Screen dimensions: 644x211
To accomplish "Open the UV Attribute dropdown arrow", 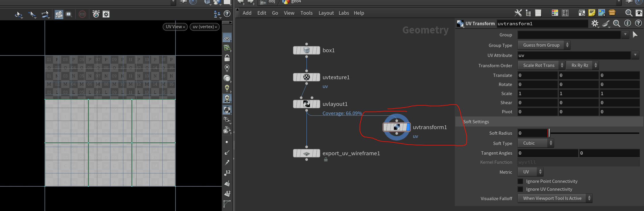I will click(635, 55).
